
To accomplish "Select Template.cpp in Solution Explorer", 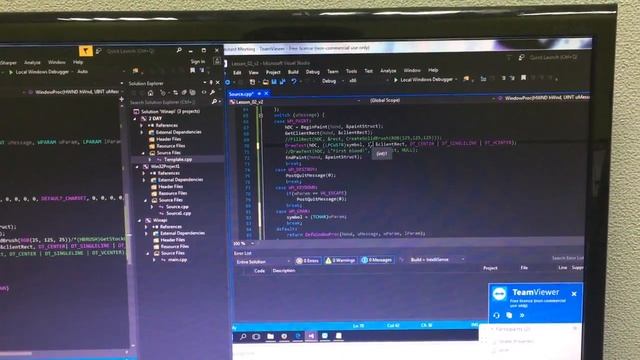I will point(178,159).
